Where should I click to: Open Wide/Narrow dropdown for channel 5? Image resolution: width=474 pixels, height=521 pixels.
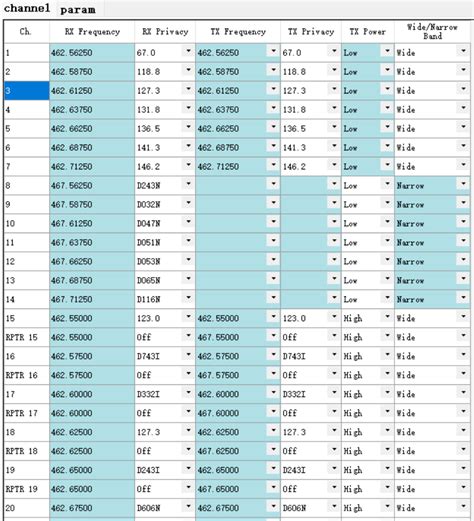(x=463, y=127)
